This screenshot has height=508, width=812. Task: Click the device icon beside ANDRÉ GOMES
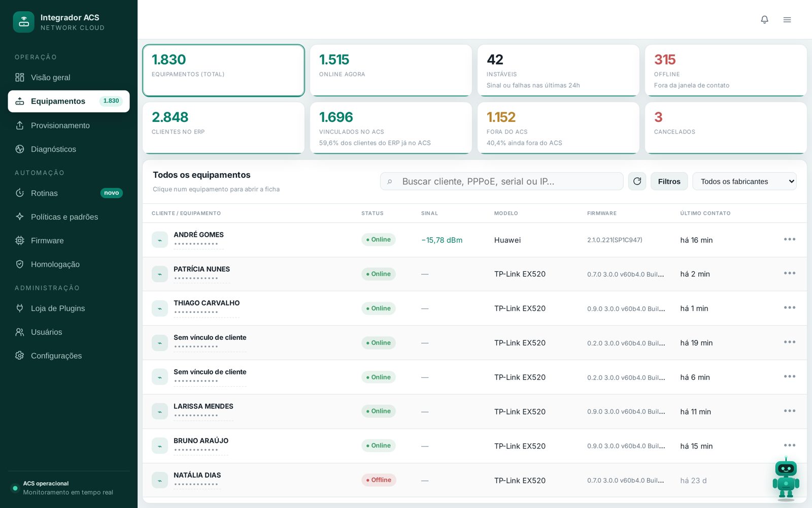160,240
